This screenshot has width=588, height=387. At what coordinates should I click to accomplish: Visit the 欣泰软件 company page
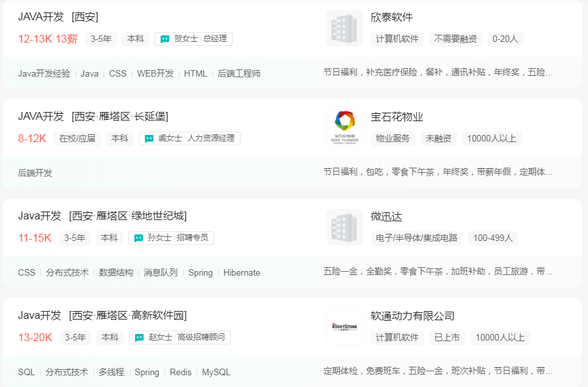(x=391, y=17)
